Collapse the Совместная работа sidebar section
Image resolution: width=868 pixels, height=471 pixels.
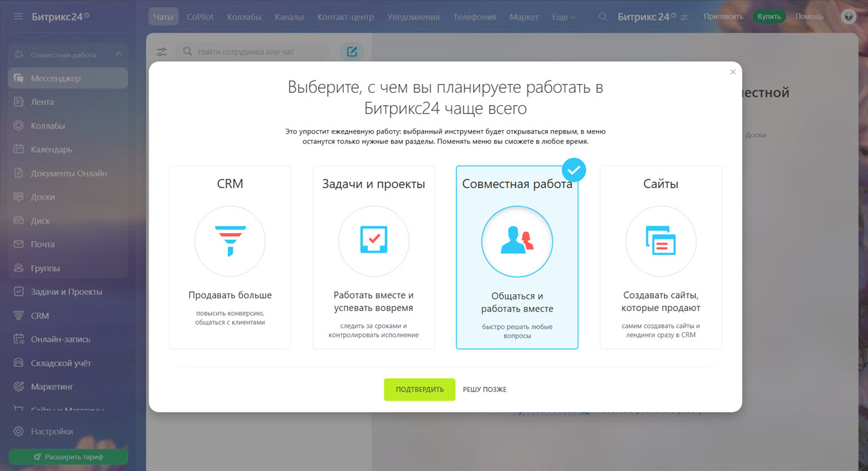(x=119, y=55)
